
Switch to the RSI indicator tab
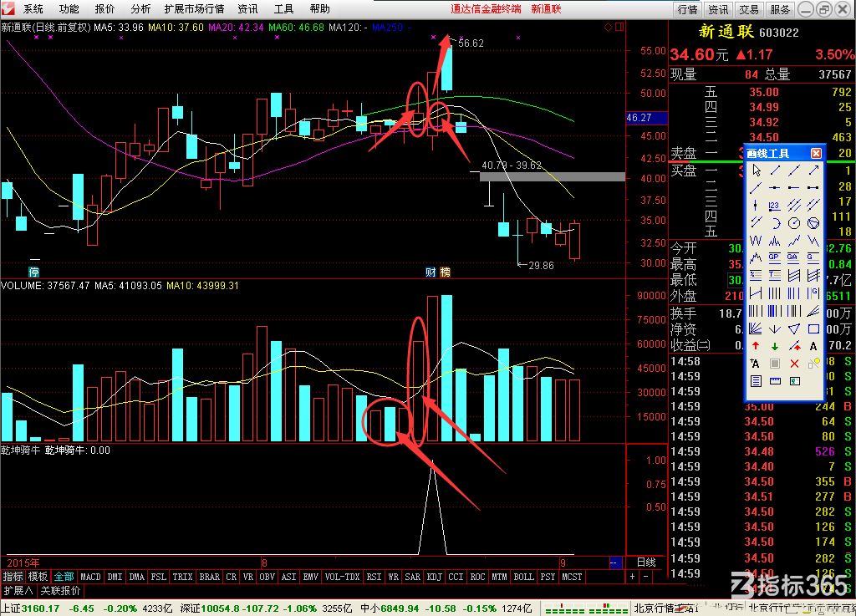(x=374, y=577)
